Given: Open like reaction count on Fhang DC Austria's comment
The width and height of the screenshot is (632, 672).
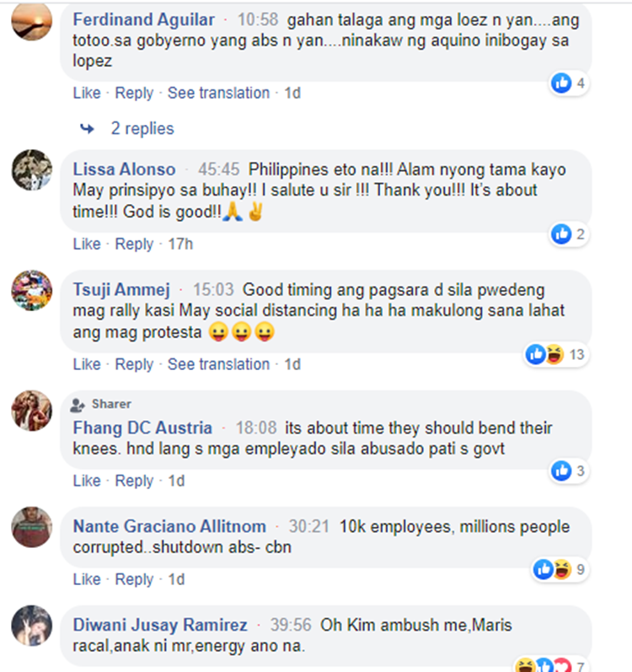Looking at the screenshot, I should coord(569,470).
